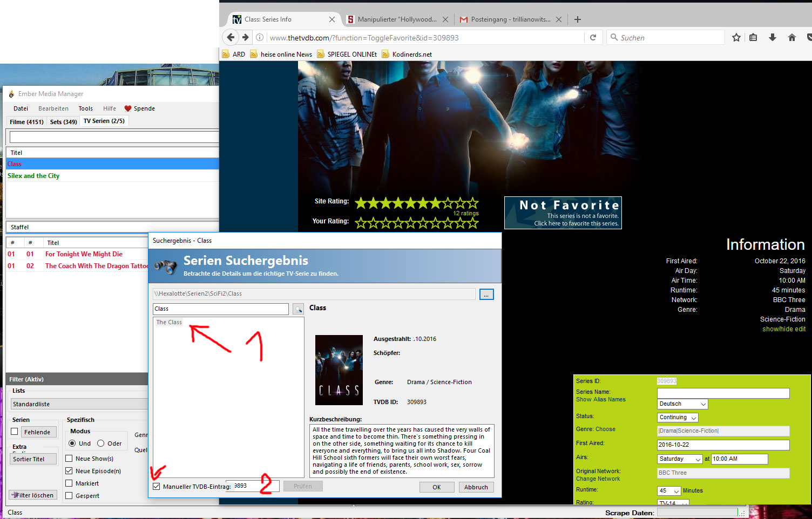Open the Hilfe menu in Ember

[x=110, y=108]
